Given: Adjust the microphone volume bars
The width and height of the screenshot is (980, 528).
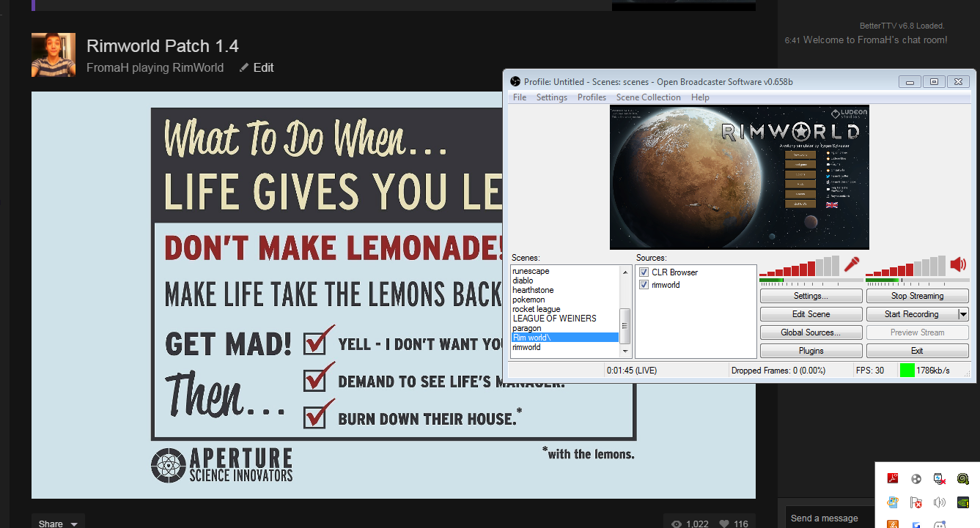Looking at the screenshot, I should [800, 265].
